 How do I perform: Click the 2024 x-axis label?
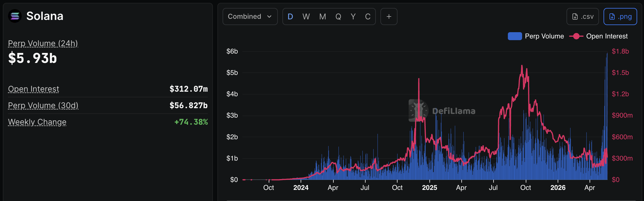pos(301,188)
